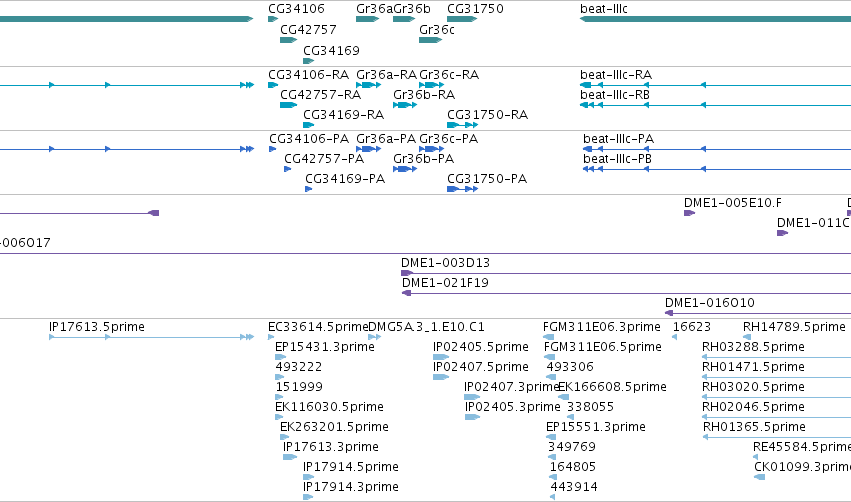Select the 164805 EST label
Image resolution: width=851 pixels, height=502 pixels.
(x=573, y=467)
